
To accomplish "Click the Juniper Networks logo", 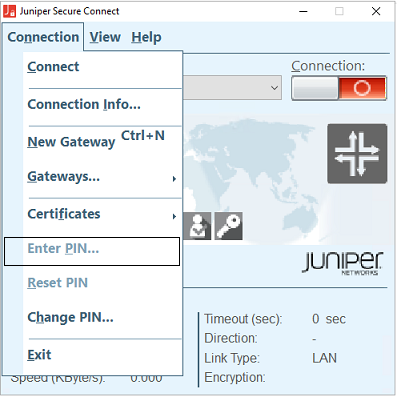I will point(343,263).
